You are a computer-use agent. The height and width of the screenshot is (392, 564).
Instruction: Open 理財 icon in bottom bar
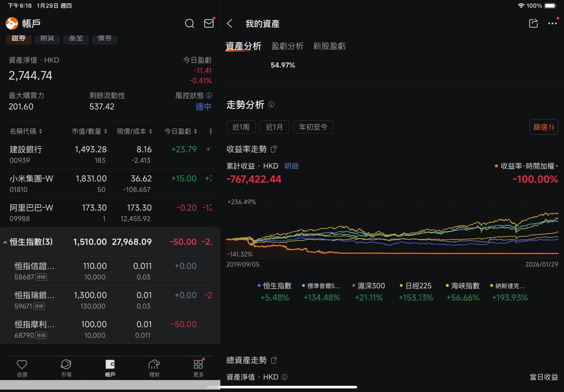click(x=154, y=368)
